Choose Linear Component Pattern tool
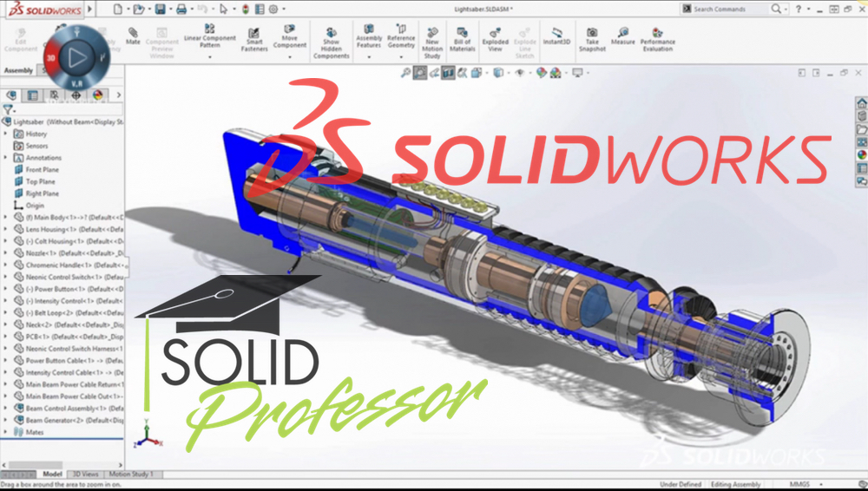 click(210, 36)
